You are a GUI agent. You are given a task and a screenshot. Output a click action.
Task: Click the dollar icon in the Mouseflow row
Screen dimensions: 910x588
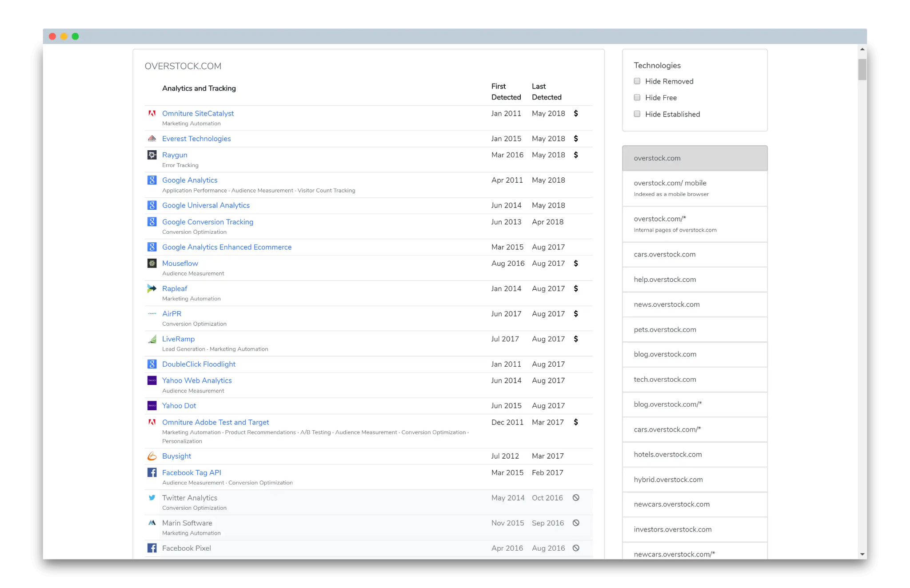[576, 264]
